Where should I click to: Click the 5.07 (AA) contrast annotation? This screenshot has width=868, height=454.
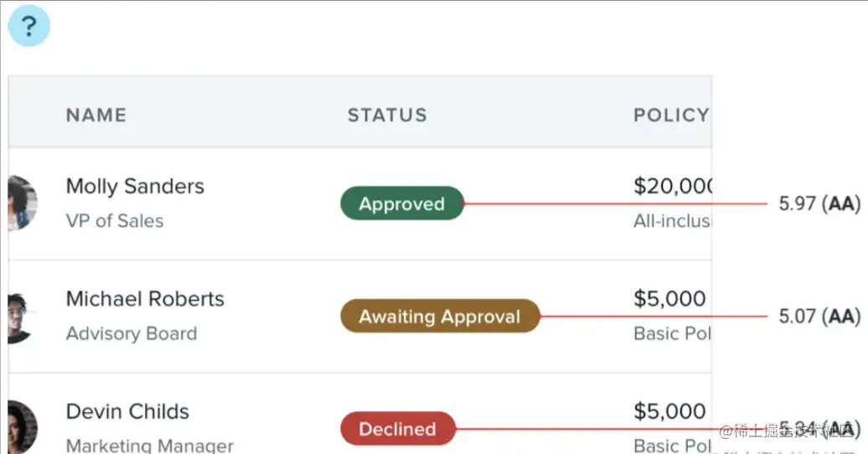tap(819, 317)
